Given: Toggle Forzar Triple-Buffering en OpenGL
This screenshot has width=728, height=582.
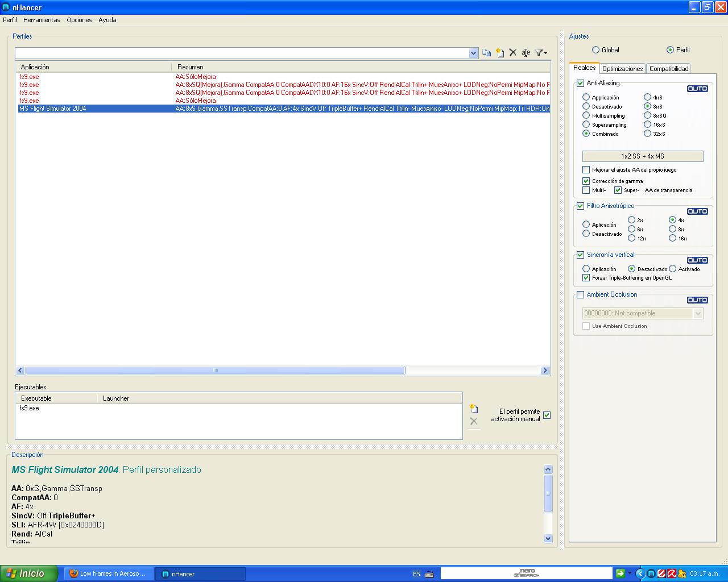Looking at the screenshot, I should pos(586,277).
